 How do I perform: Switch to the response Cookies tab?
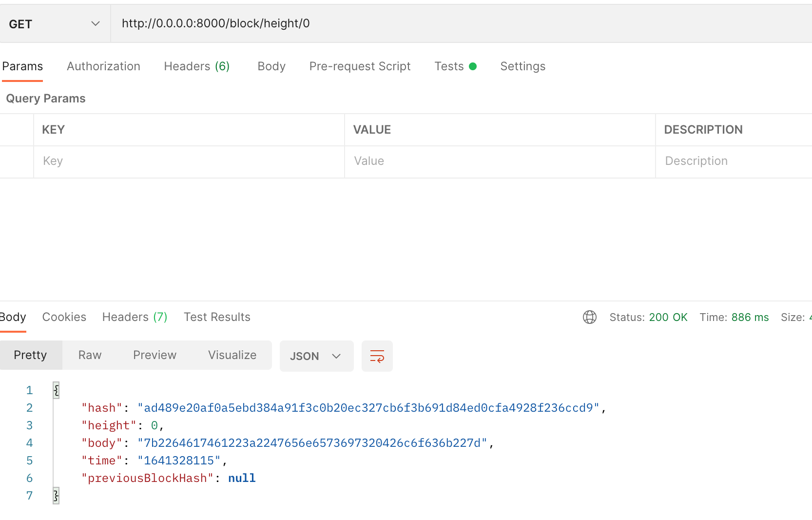click(64, 317)
